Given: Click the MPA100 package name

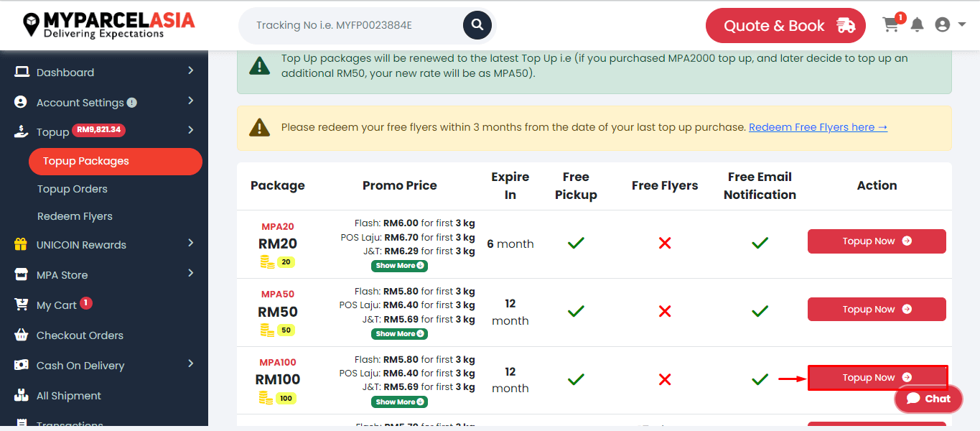Looking at the screenshot, I should (278, 362).
